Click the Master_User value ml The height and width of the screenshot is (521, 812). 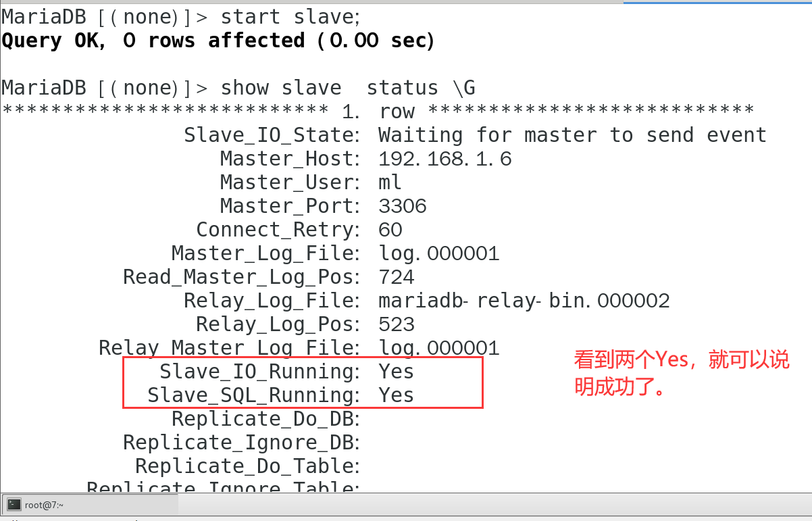390,182
